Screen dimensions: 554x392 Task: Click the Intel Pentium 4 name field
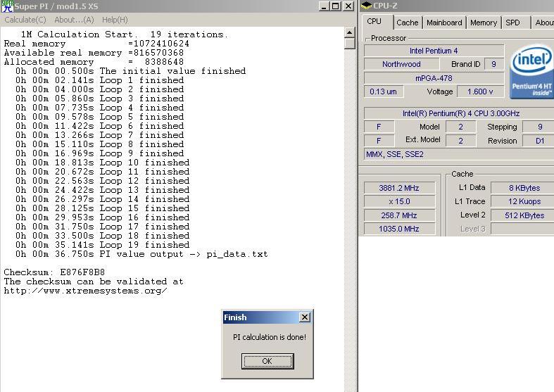(434, 51)
